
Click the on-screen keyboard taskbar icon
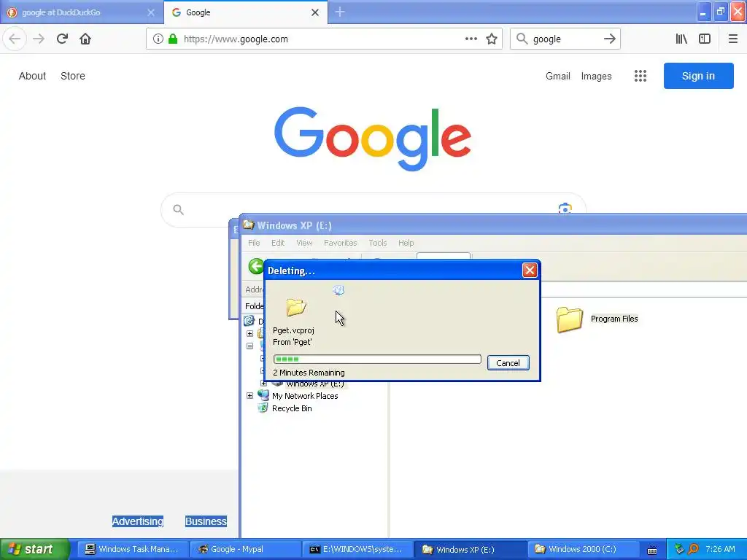click(x=652, y=550)
